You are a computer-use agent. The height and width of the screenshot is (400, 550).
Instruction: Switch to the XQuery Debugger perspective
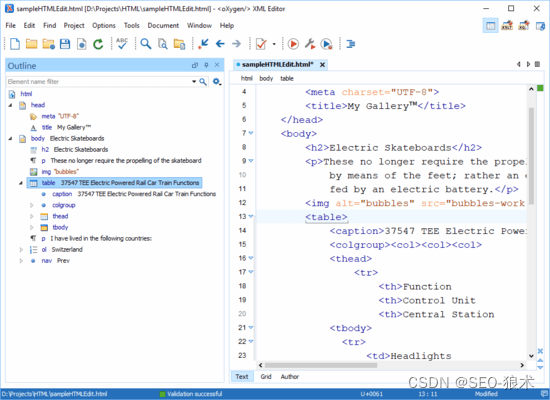click(524, 26)
